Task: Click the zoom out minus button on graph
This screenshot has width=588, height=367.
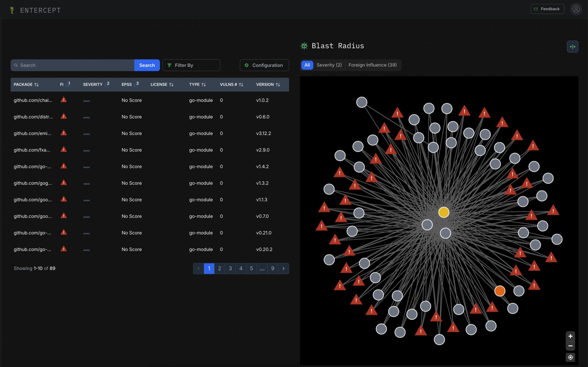Action: pos(570,346)
